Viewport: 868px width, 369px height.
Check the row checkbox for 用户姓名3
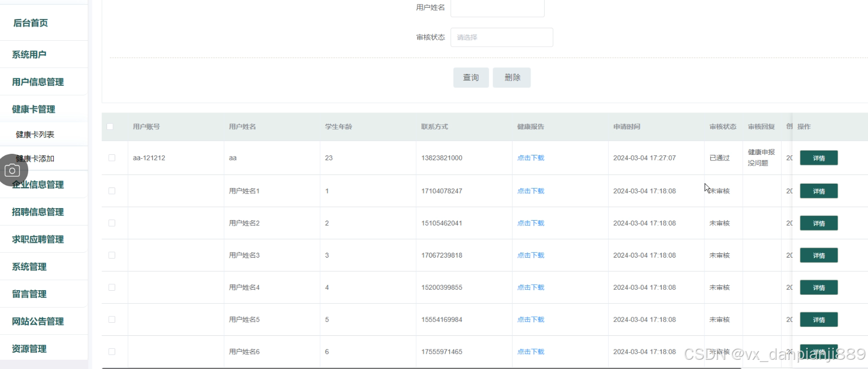[x=112, y=255]
